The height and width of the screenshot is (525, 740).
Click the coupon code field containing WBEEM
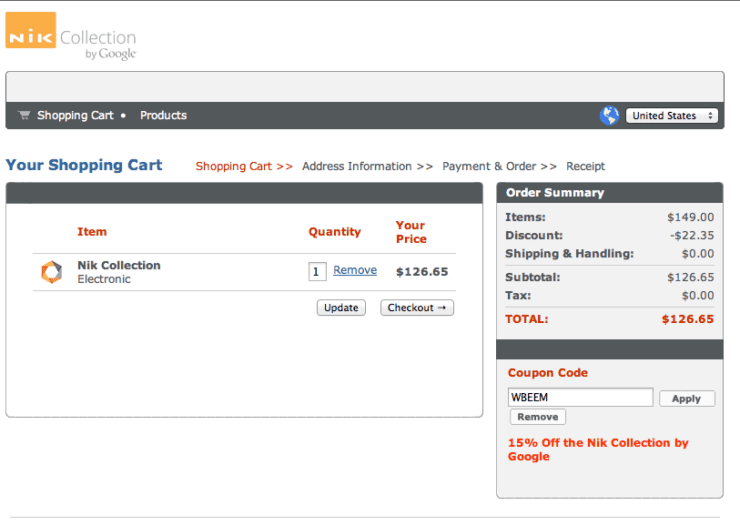(580, 397)
